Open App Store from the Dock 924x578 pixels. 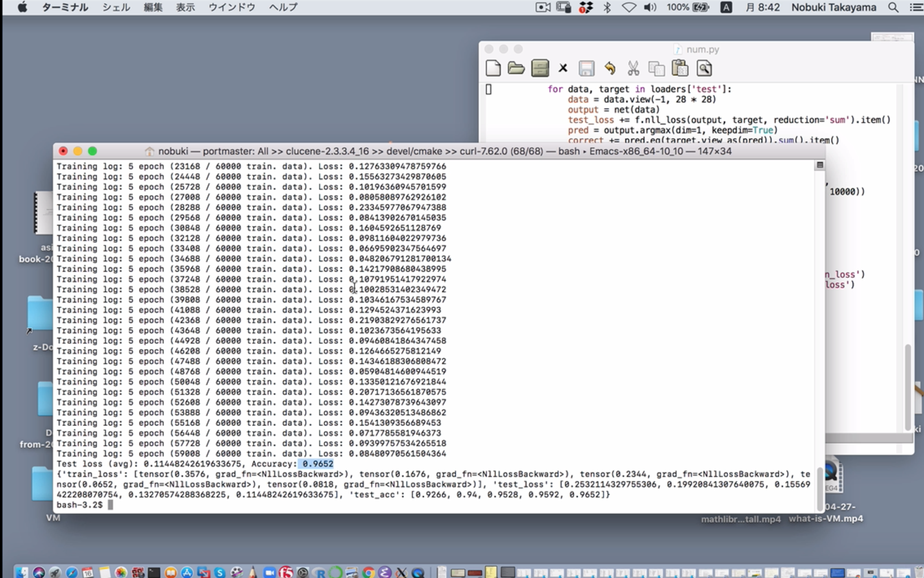187,572
